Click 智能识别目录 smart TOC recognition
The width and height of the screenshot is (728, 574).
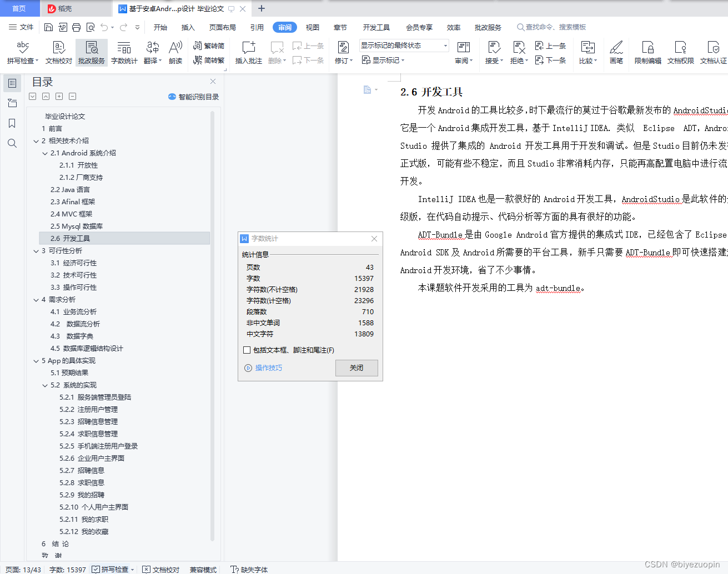194,97
